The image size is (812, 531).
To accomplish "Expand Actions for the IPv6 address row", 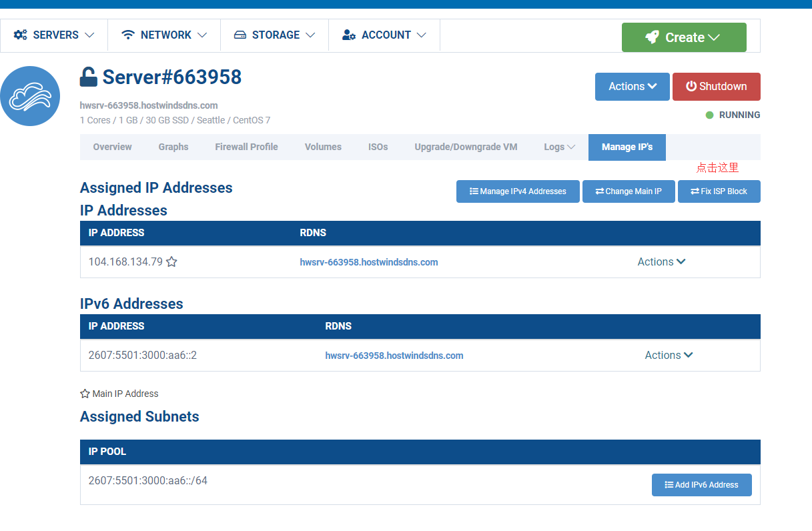I will coord(669,356).
